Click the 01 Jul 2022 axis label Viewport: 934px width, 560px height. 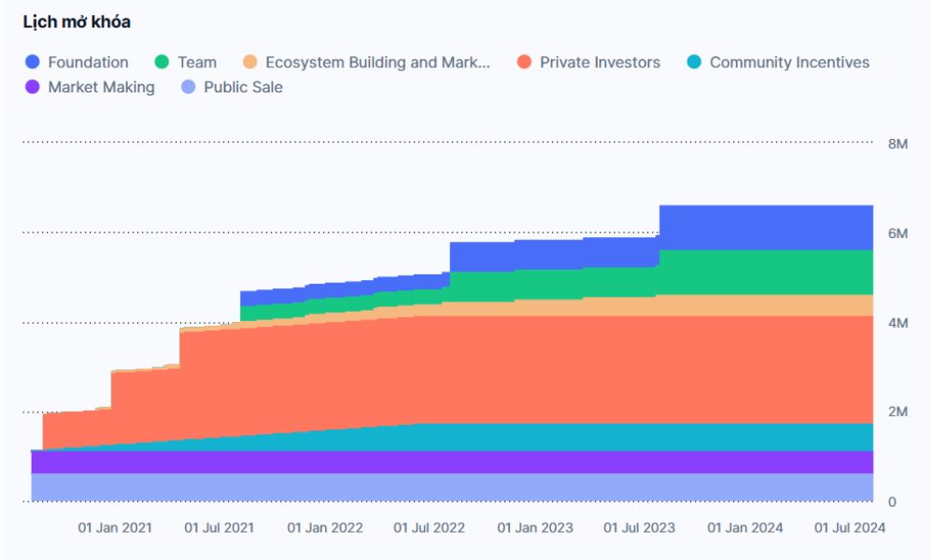click(429, 527)
